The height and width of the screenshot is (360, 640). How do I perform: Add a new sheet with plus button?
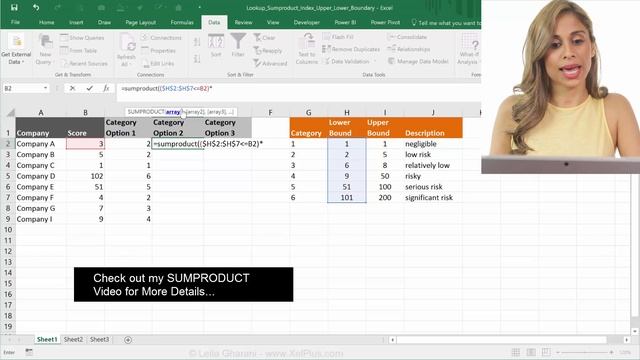tap(128, 340)
